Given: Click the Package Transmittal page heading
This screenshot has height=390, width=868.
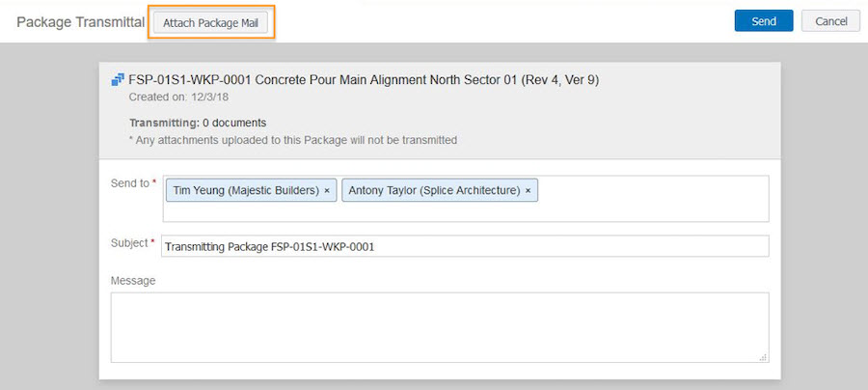Looking at the screenshot, I should coord(81,22).
